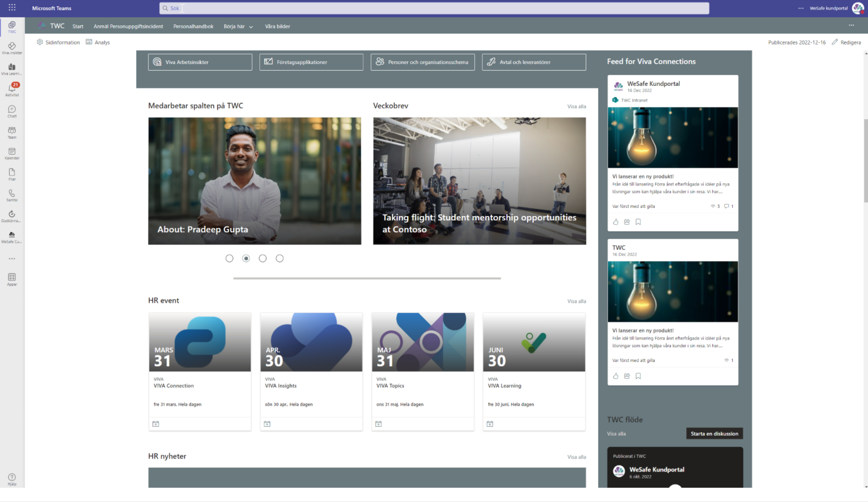Select the third carousel dot
Image resolution: width=868 pixels, height=502 pixels.
coord(263,258)
